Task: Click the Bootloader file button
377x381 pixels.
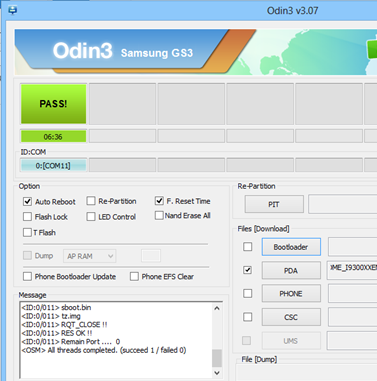Action: (x=291, y=247)
